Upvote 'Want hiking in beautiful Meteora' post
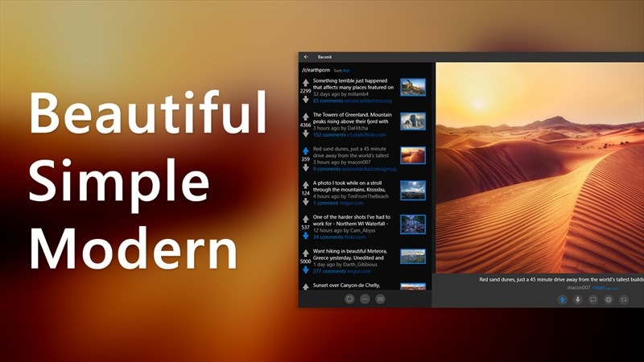Viewport: 644px width, 362px height. [x=306, y=253]
